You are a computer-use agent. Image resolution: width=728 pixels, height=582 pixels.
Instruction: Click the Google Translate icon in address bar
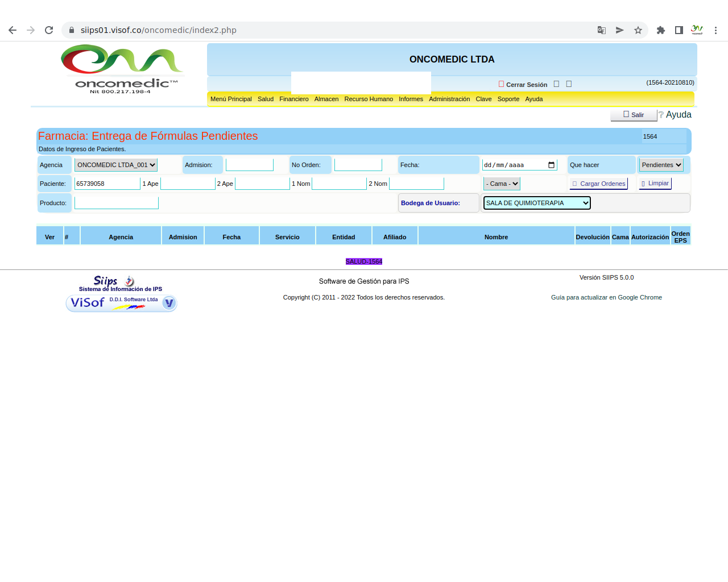click(601, 30)
